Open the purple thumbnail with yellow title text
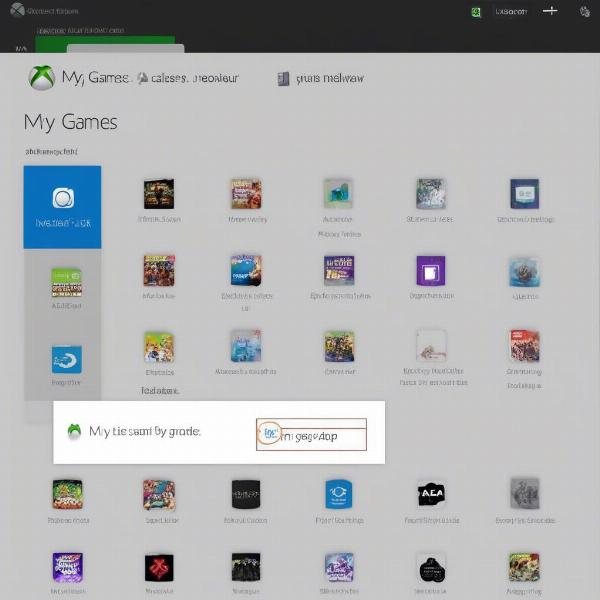600x600 pixels. point(339,271)
